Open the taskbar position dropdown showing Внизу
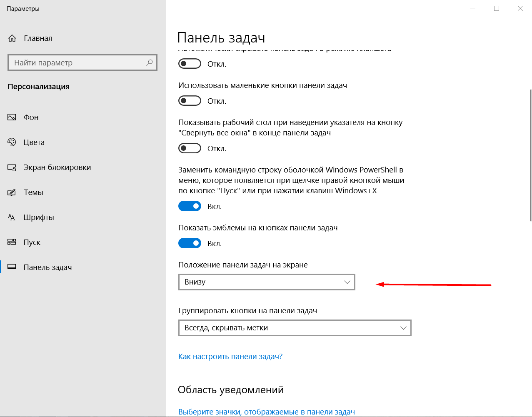Image resolution: width=532 pixels, height=417 pixels. click(x=267, y=282)
